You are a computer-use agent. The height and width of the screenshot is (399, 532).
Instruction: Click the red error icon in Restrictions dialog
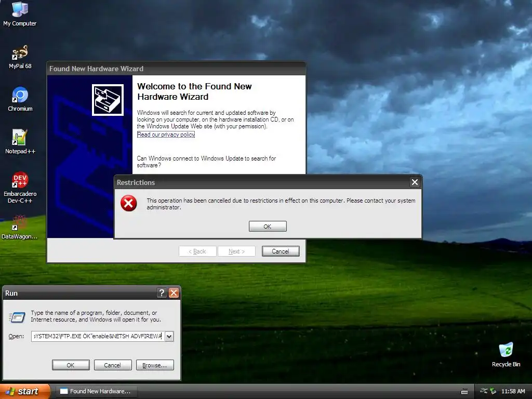coord(129,203)
